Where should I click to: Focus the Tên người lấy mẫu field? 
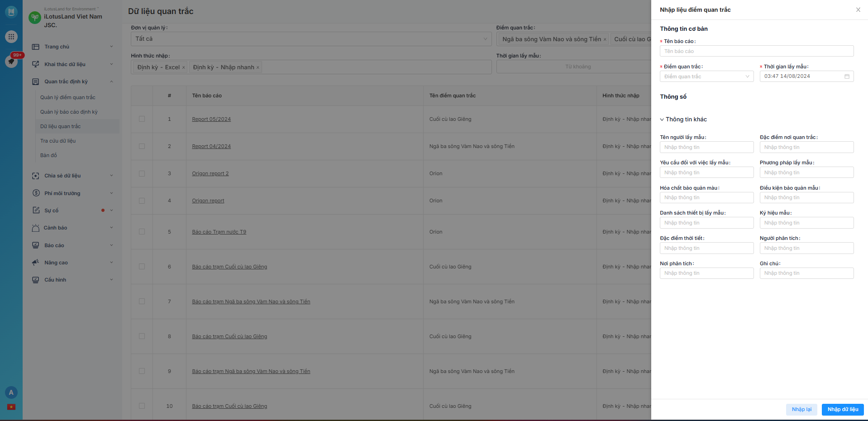pyautogui.click(x=706, y=147)
